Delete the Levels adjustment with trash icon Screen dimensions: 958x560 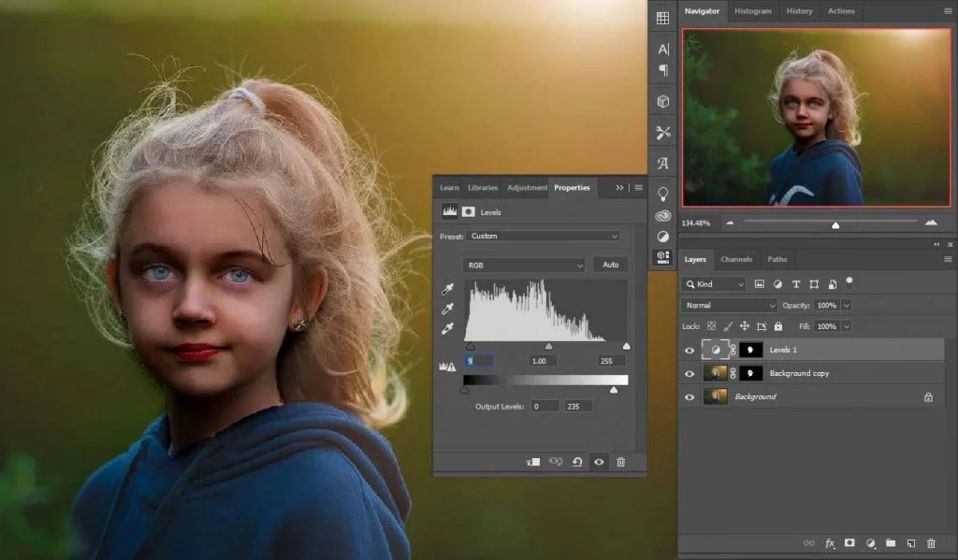click(621, 462)
